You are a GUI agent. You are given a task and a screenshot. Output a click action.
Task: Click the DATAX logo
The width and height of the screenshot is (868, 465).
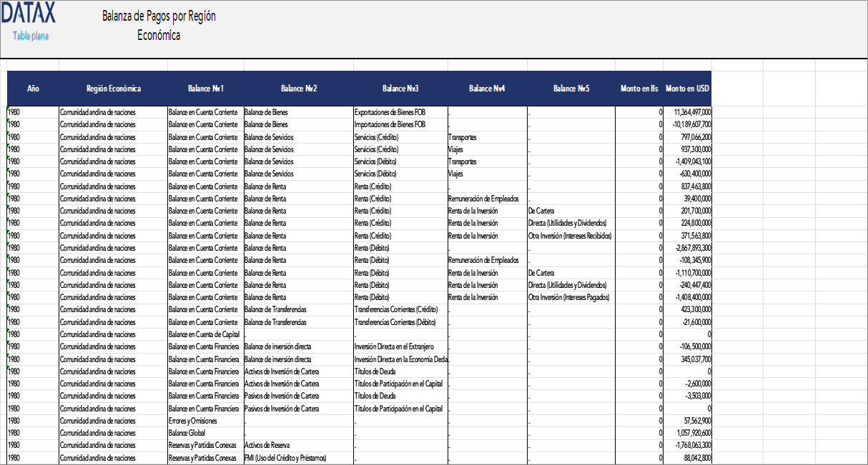click(x=28, y=13)
